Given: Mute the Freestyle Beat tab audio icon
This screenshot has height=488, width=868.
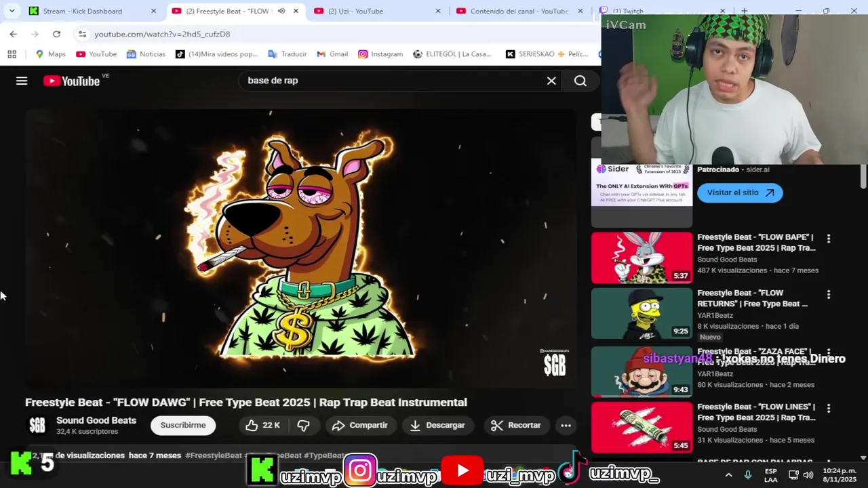Looking at the screenshot, I should point(281,11).
